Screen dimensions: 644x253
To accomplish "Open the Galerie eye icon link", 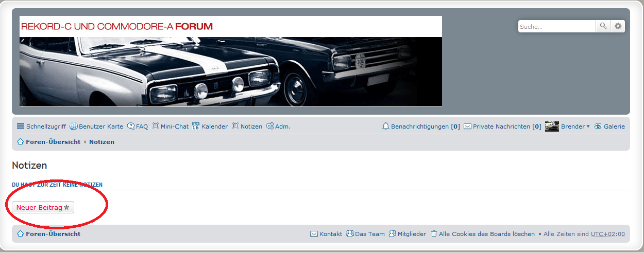I will click(x=609, y=127).
